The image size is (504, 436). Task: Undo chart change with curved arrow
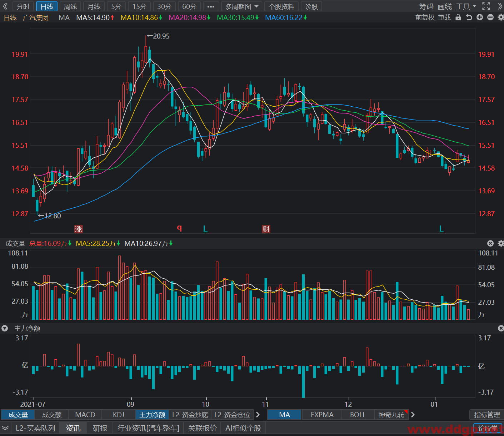(x=469, y=17)
